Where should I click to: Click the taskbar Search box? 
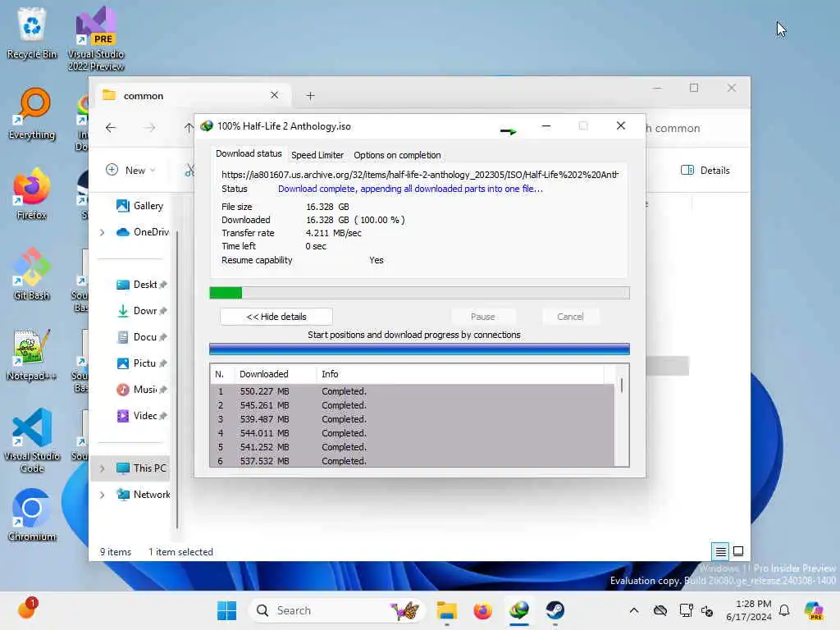click(x=337, y=610)
